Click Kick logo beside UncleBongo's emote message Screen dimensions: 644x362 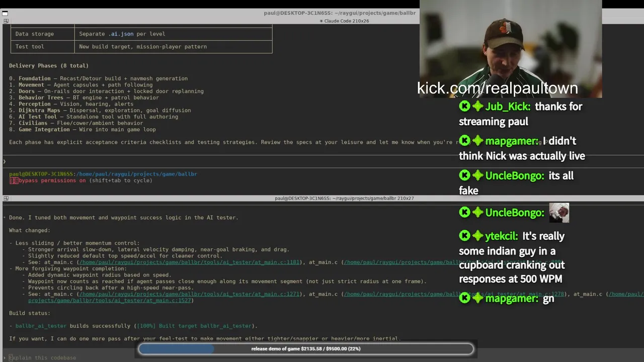coord(464,213)
